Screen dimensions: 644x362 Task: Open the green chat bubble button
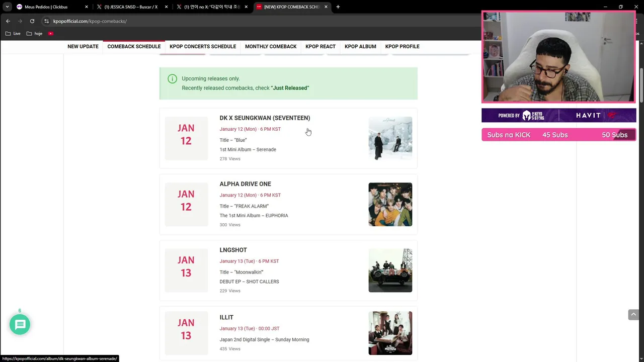click(x=20, y=324)
